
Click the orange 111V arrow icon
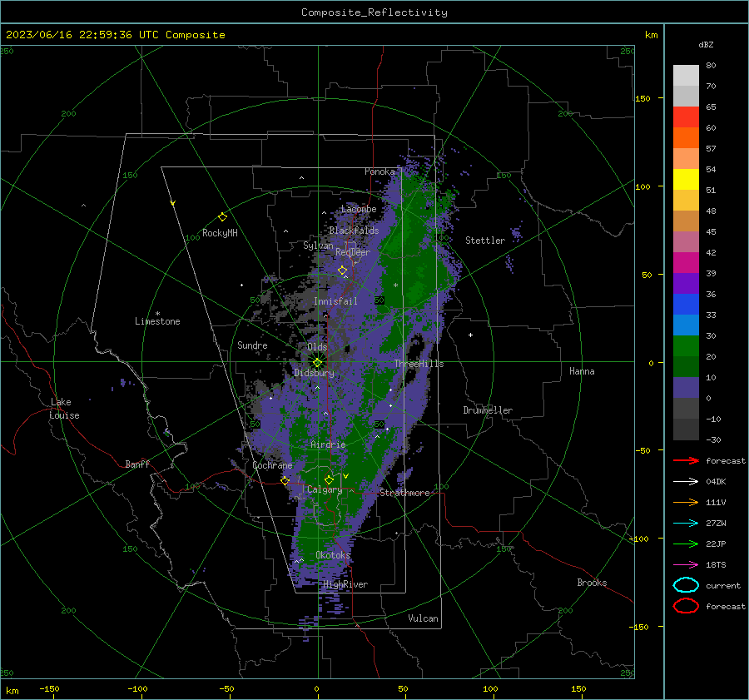tap(686, 502)
